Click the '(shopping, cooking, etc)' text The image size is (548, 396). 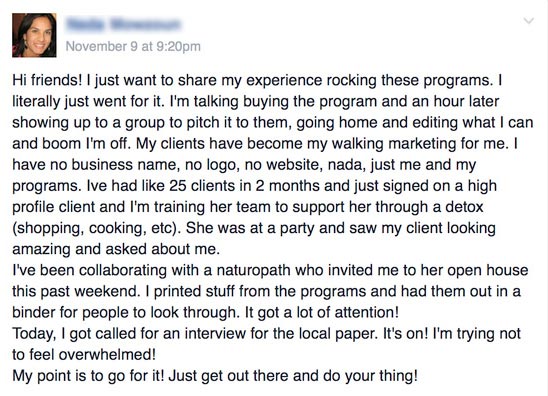(x=94, y=228)
